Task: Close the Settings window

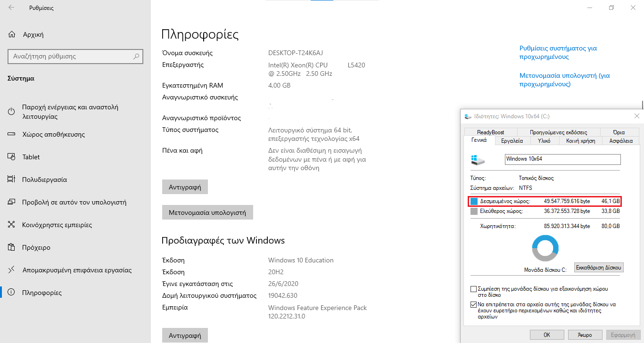Action: pos(633,8)
